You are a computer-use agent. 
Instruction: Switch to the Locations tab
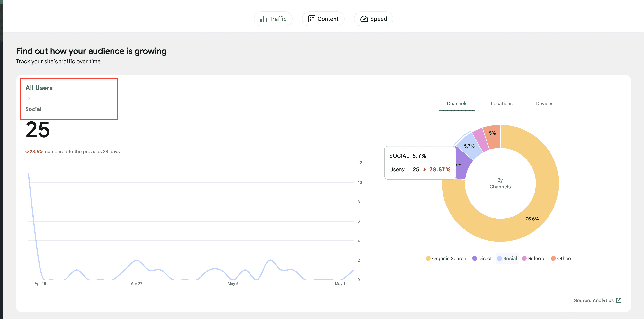point(502,103)
